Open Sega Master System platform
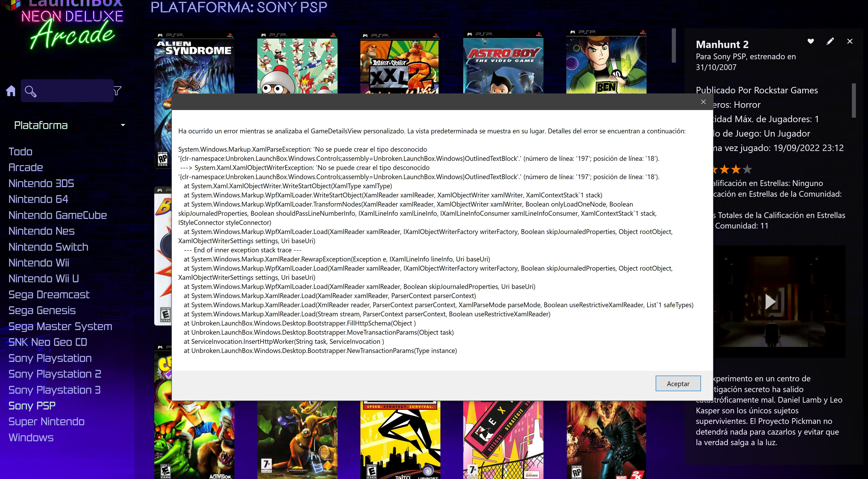 click(60, 326)
